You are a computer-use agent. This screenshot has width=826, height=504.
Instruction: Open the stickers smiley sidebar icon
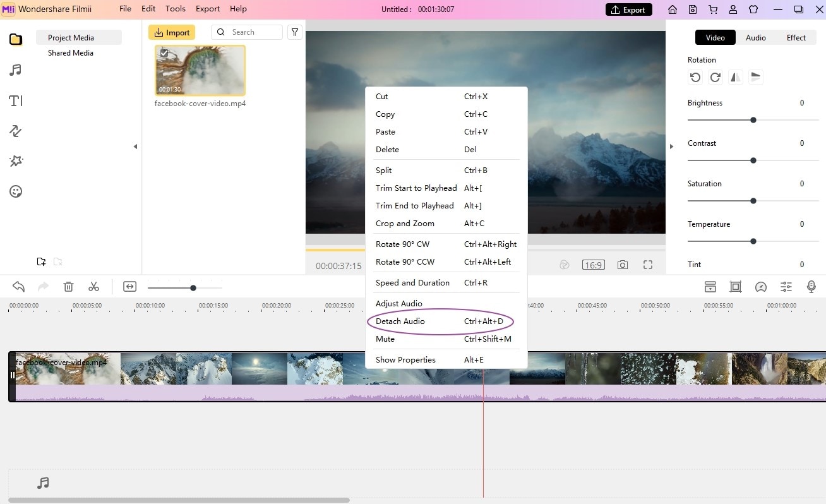(16, 191)
